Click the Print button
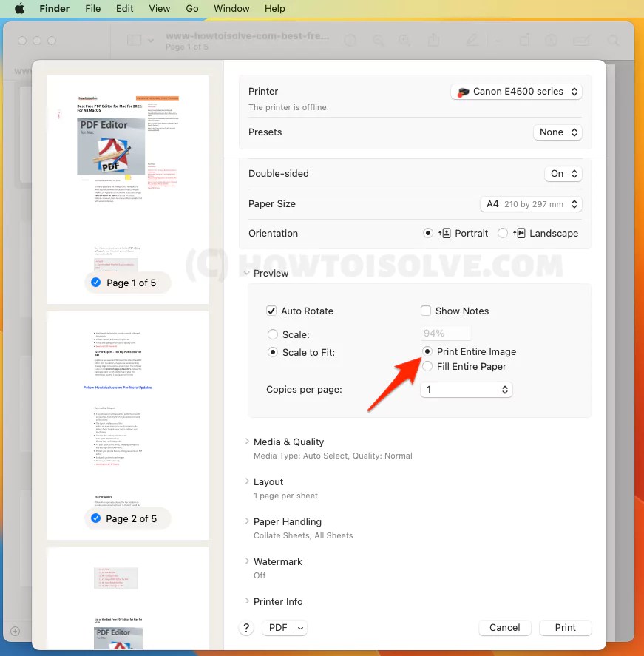 click(x=565, y=627)
